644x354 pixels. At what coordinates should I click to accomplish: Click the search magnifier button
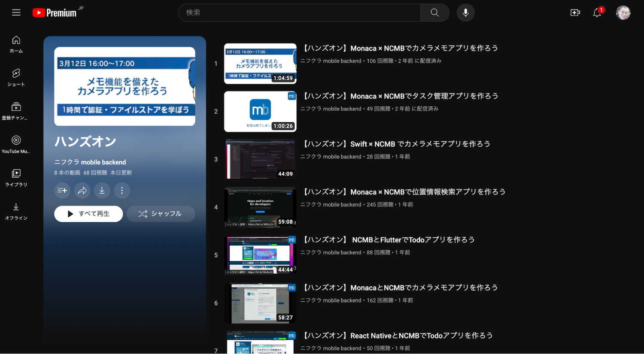coord(435,12)
